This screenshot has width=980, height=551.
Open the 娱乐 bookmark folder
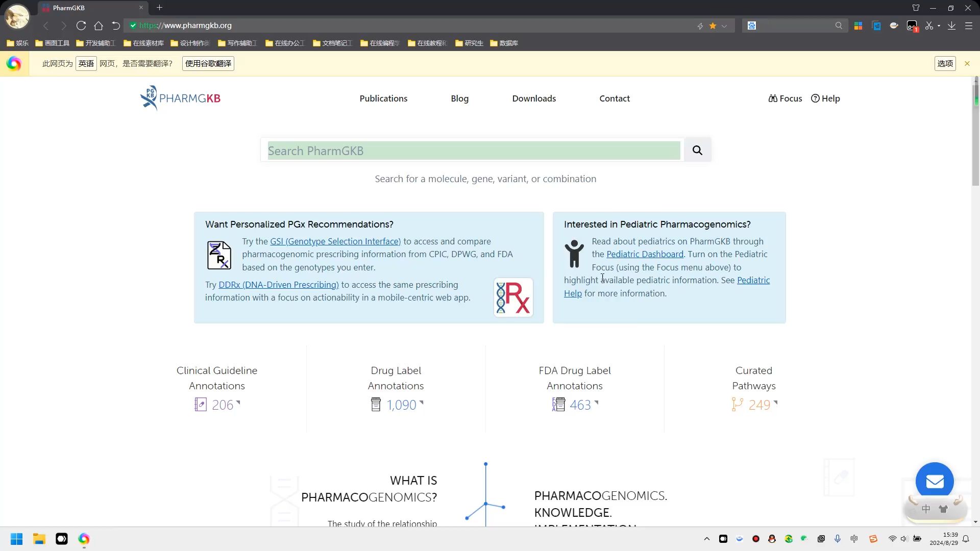[17, 43]
